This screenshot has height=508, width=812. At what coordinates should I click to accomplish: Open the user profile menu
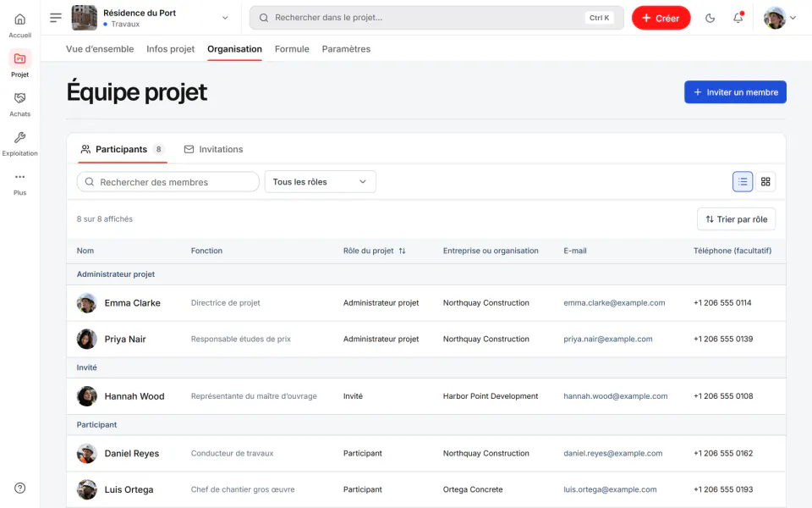[779, 18]
